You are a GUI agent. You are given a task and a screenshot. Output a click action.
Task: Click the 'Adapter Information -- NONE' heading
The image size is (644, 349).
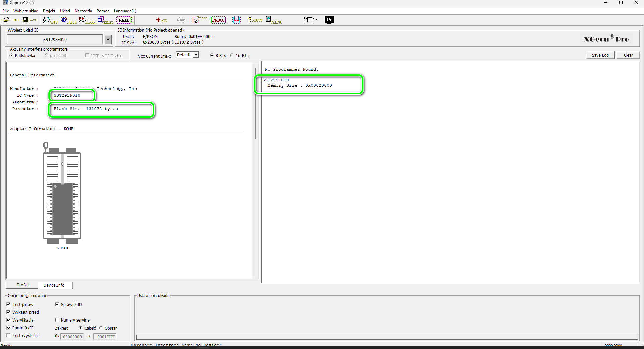(42, 129)
